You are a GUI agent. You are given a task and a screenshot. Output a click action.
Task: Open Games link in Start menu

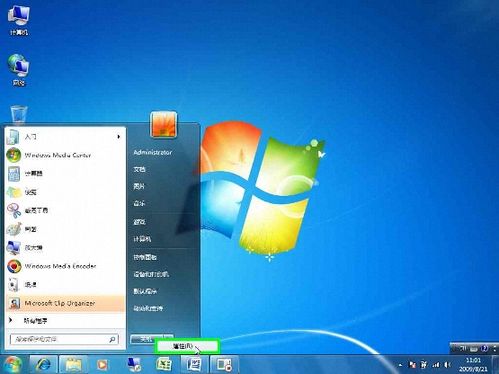139,222
